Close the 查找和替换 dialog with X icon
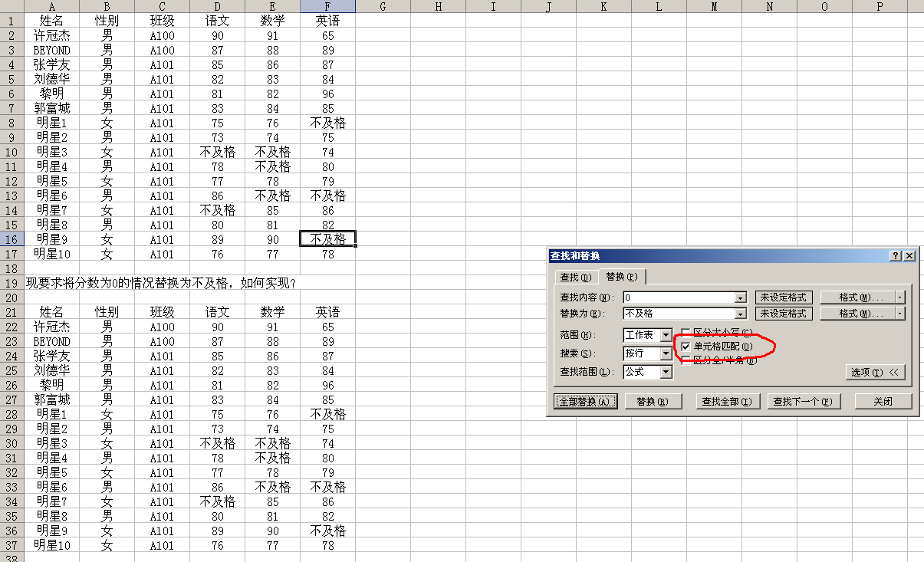Image resolution: width=924 pixels, height=562 pixels. click(x=909, y=256)
